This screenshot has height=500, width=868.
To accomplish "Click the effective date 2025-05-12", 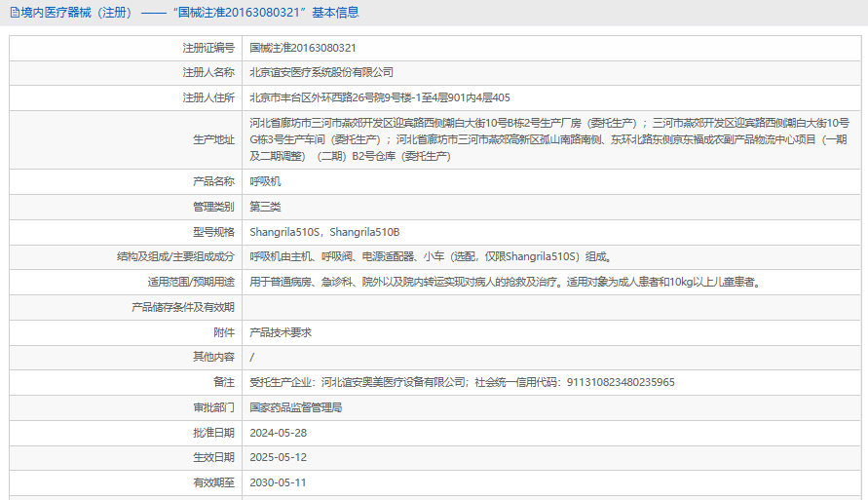I will 278,457.
